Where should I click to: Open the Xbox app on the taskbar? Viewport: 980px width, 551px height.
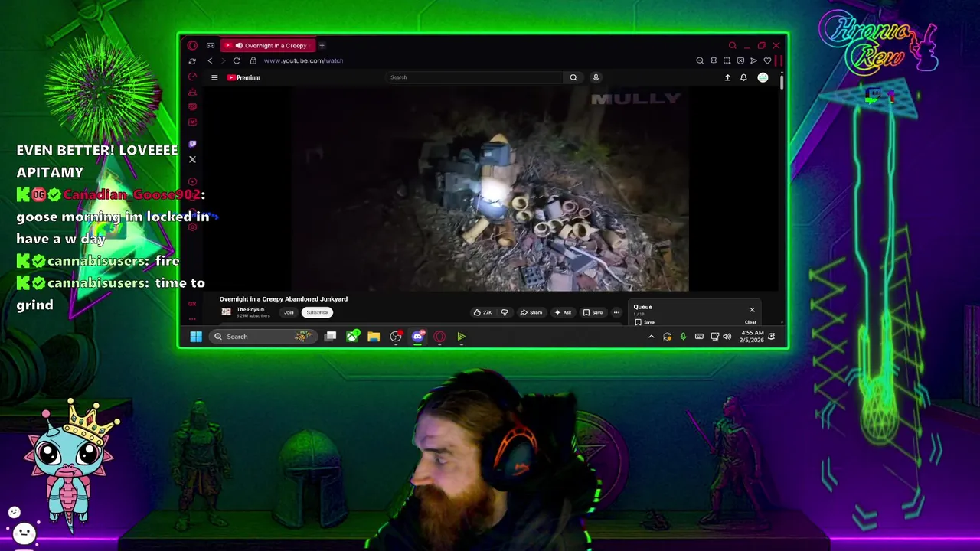coord(352,337)
